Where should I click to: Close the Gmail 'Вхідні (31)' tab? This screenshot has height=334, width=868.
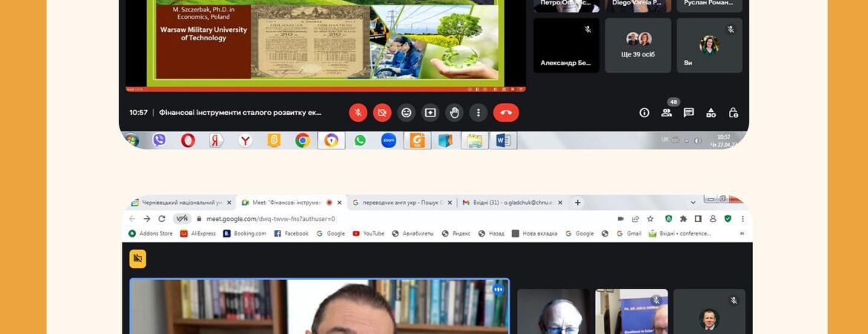pos(559,203)
